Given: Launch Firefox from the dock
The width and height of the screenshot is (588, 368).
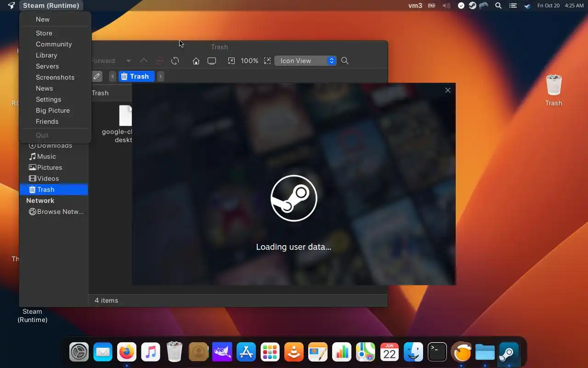Looking at the screenshot, I should pos(127,353).
